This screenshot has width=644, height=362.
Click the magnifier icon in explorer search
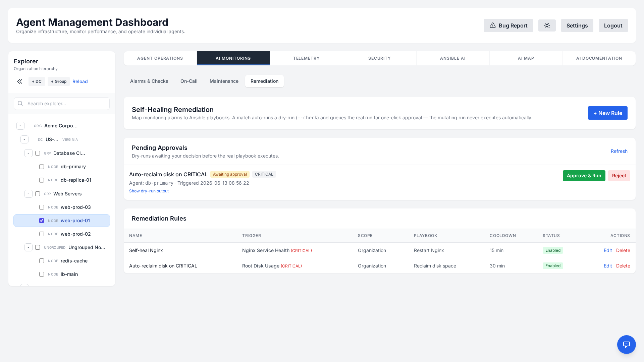coord(20,104)
